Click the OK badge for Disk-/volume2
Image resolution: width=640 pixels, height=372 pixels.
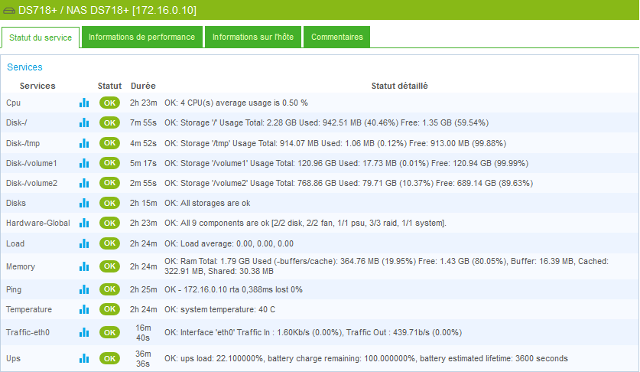click(109, 183)
